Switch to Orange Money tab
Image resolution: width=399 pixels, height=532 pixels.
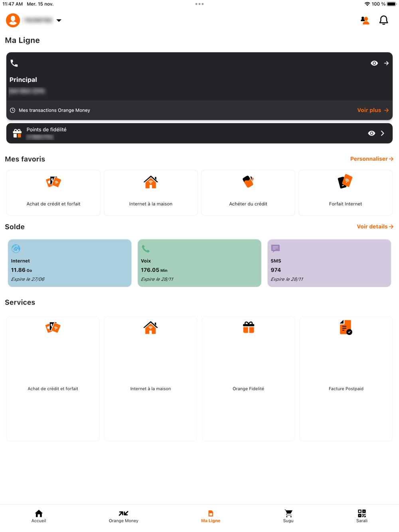pos(124,516)
